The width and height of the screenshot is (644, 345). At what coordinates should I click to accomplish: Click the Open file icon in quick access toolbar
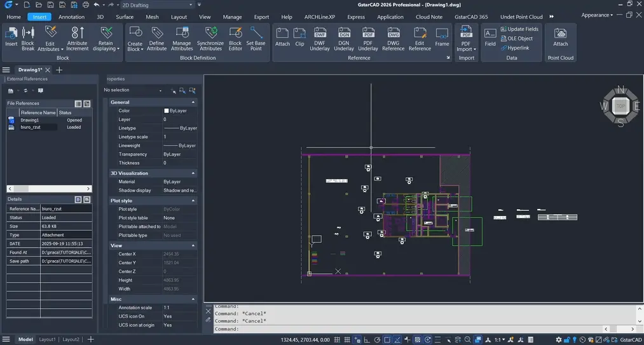[38, 5]
